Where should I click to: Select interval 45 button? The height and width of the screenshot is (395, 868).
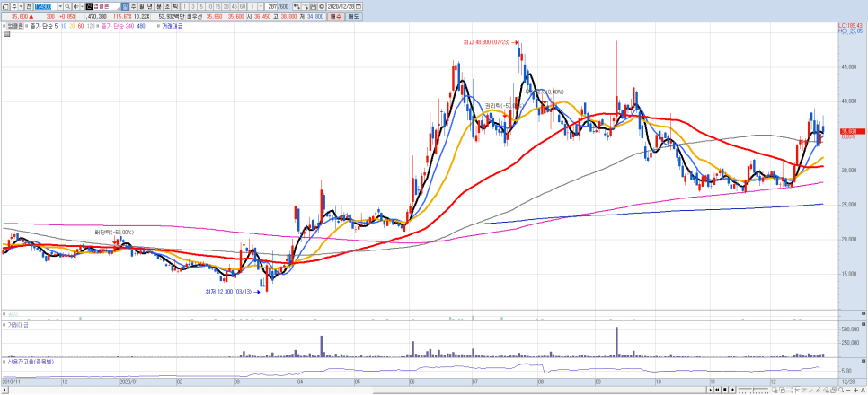pos(235,6)
